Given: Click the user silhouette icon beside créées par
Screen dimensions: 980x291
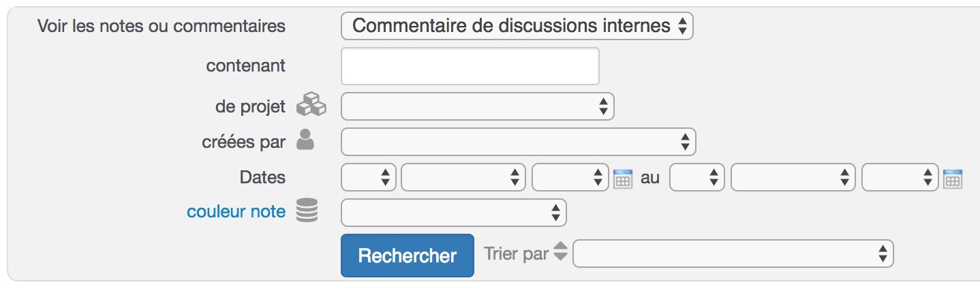Looking at the screenshot, I should 306,140.
